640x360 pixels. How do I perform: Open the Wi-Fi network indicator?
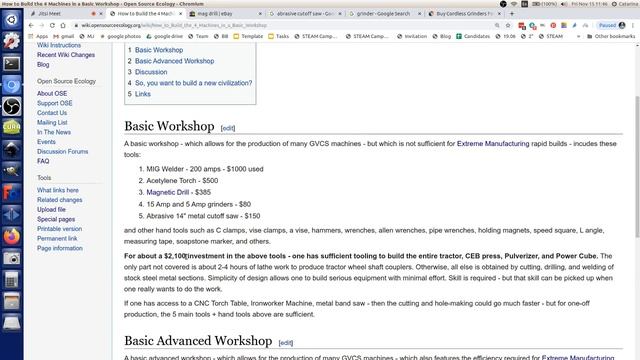tap(514, 4)
